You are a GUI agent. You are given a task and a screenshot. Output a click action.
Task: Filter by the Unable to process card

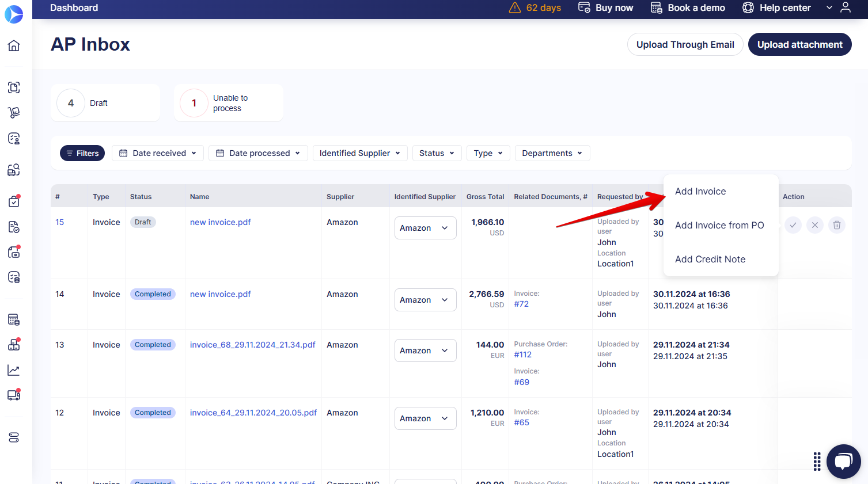pos(229,103)
